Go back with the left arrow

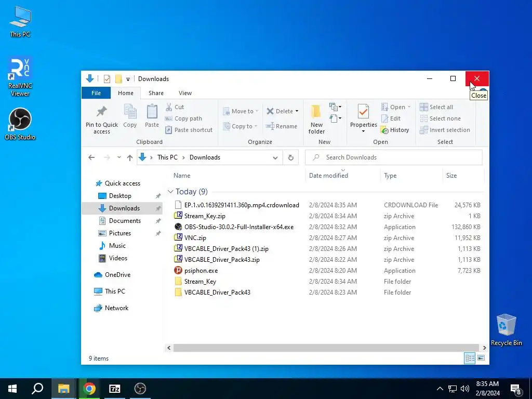(91, 157)
